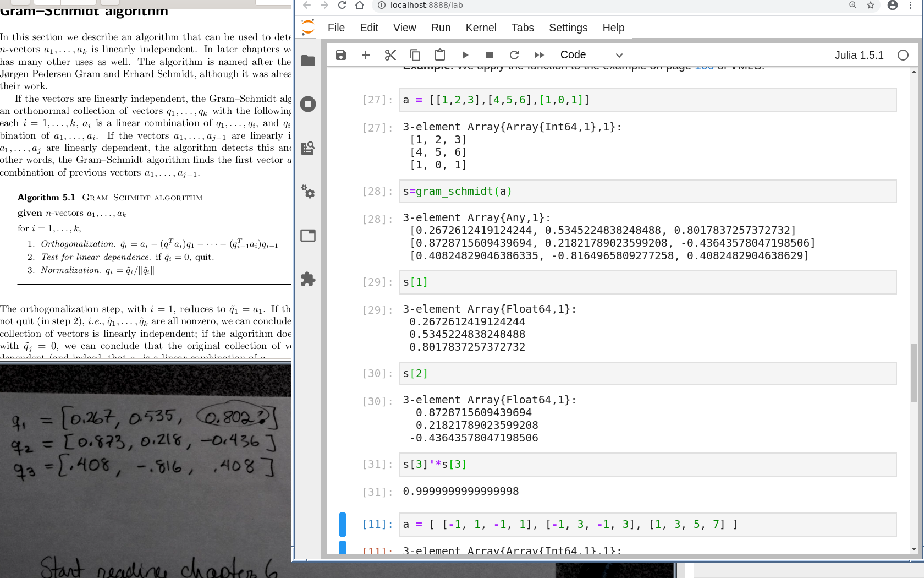Open the Settings menu

[568, 28]
